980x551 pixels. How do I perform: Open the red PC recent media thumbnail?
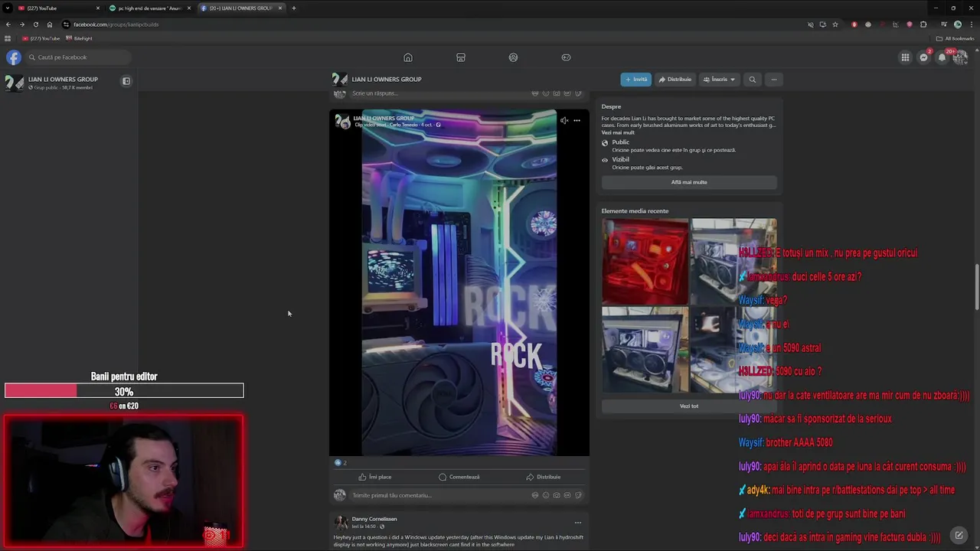[645, 262]
